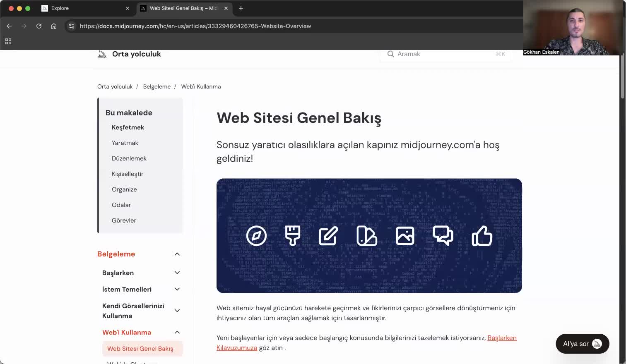Open the apps grid icon in bookmarks bar

tap(8, 41)
